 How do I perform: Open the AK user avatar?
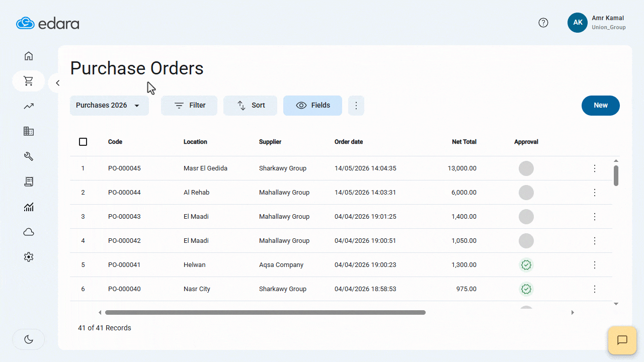click(578, 23)
